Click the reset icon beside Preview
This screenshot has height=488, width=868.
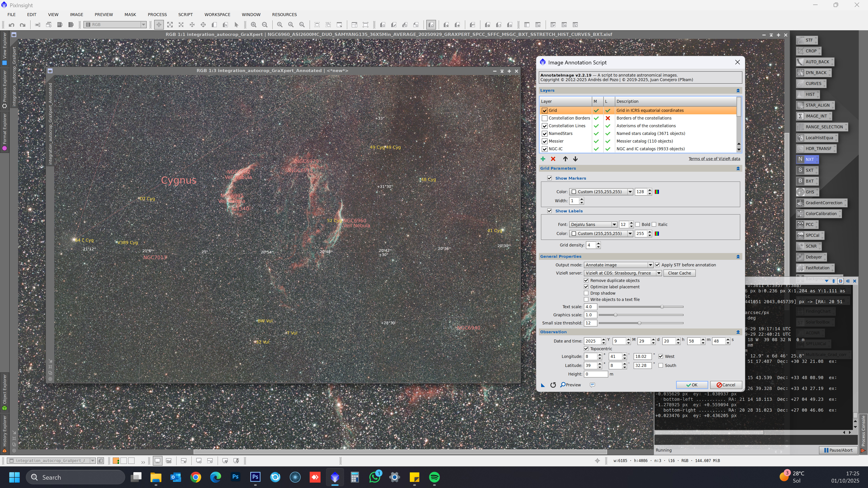click(553, 385)
